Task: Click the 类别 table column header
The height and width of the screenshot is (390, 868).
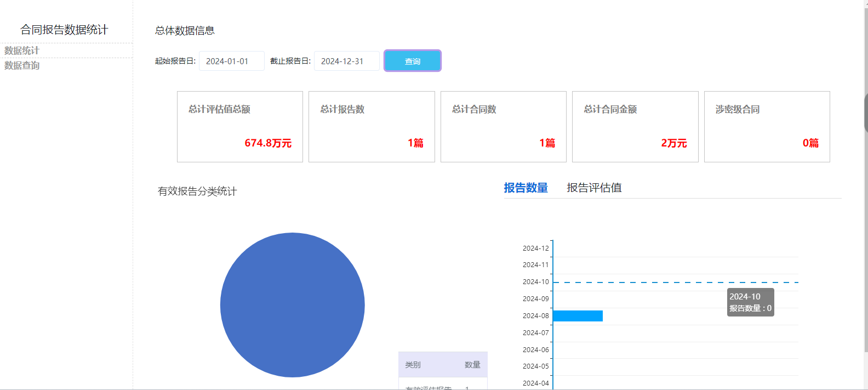Action: [413, 365]
